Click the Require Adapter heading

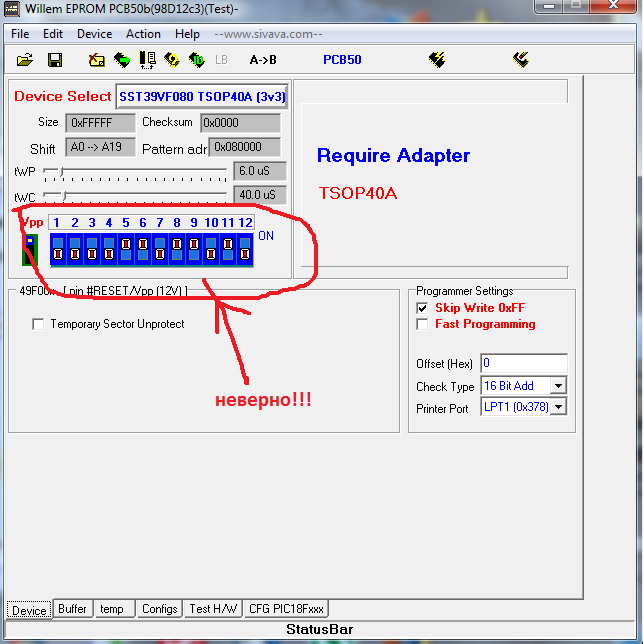click(393, 156)
